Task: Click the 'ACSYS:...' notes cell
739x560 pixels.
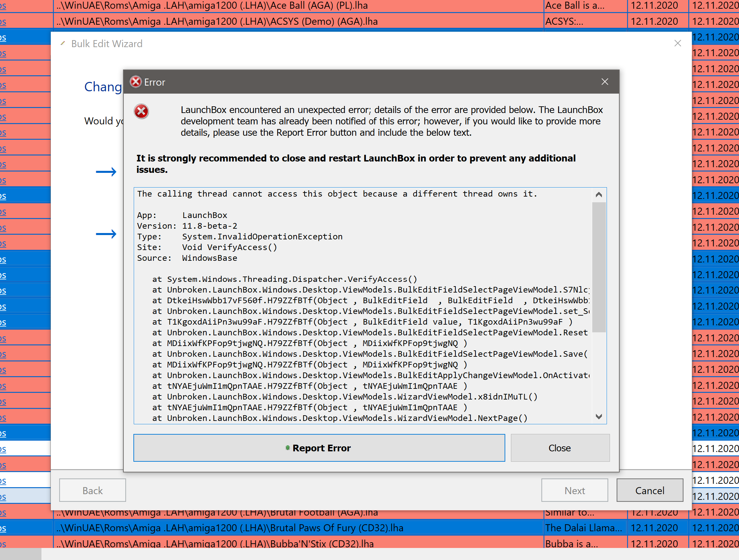Action: tap(586, 21)
